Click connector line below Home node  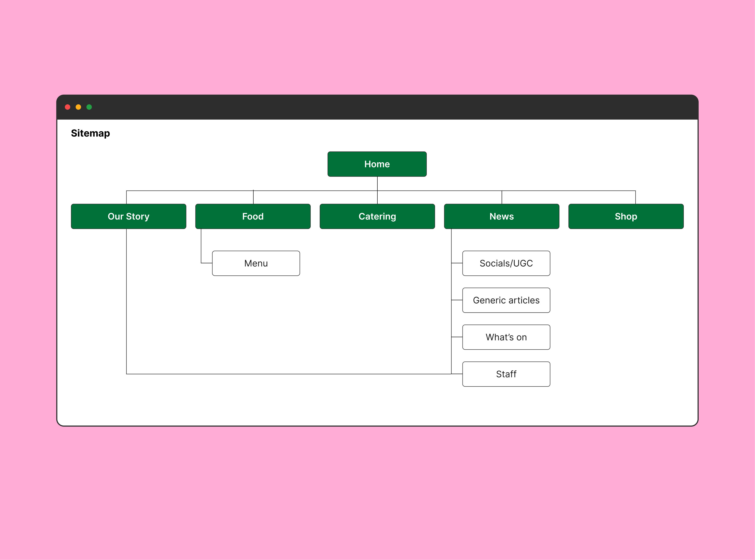click(377, 183)
